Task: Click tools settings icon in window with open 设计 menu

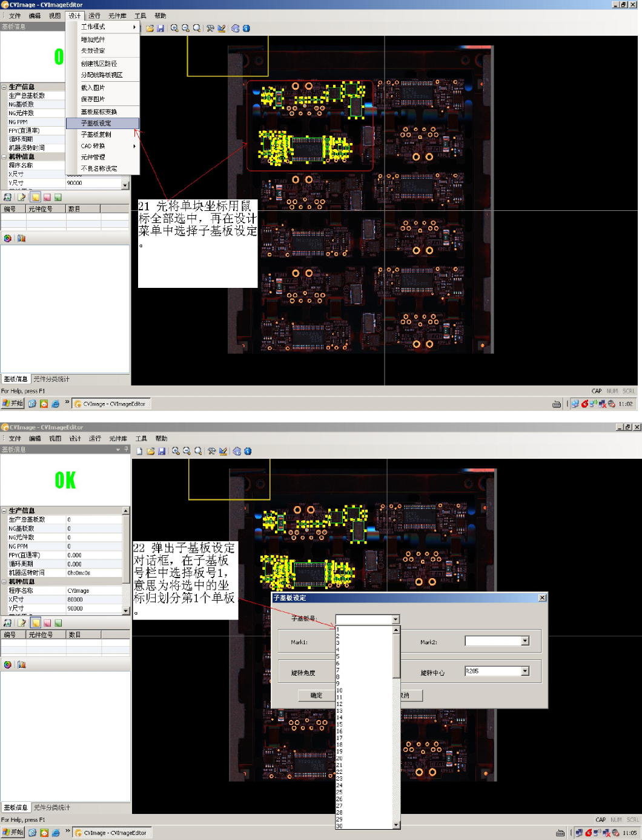Action: click(211, 28)
